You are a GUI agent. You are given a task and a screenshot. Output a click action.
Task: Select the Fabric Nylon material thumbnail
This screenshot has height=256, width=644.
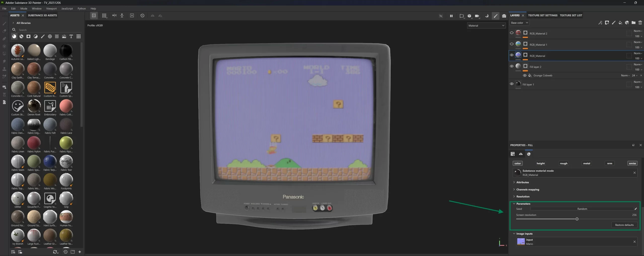34,143
